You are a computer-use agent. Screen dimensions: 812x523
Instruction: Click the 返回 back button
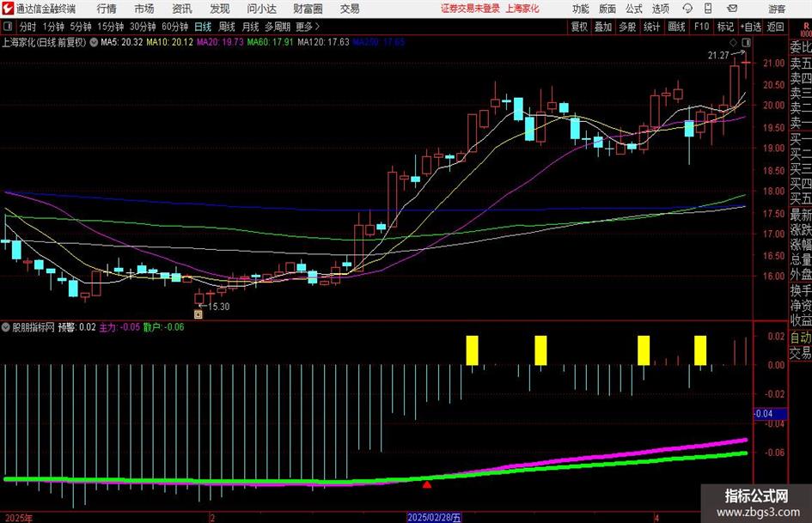click(x=776, y=27)
